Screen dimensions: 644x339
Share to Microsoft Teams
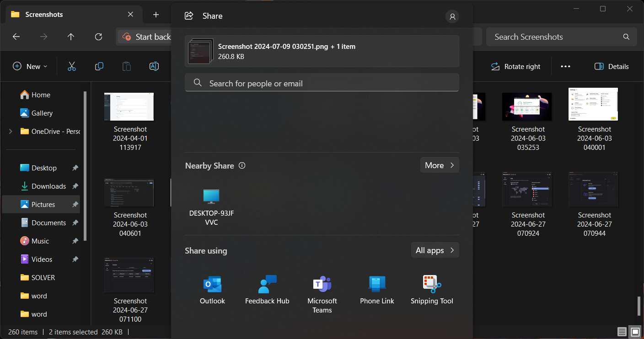(322, 289)
